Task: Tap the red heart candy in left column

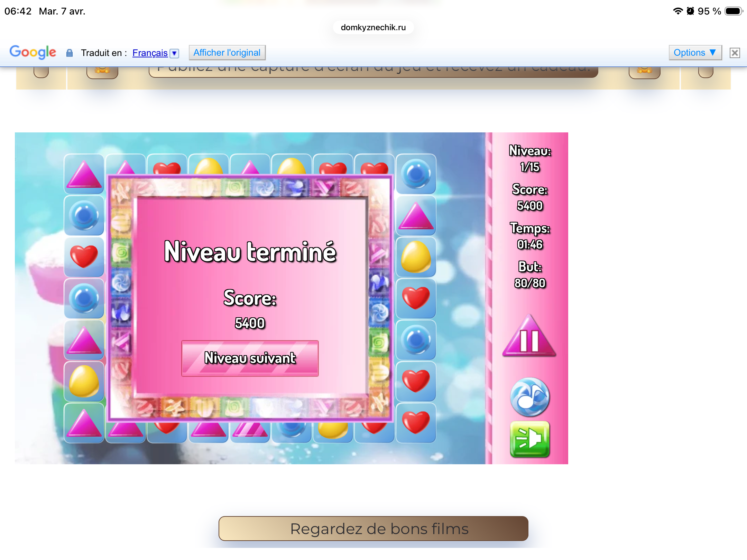Action: 84,257
